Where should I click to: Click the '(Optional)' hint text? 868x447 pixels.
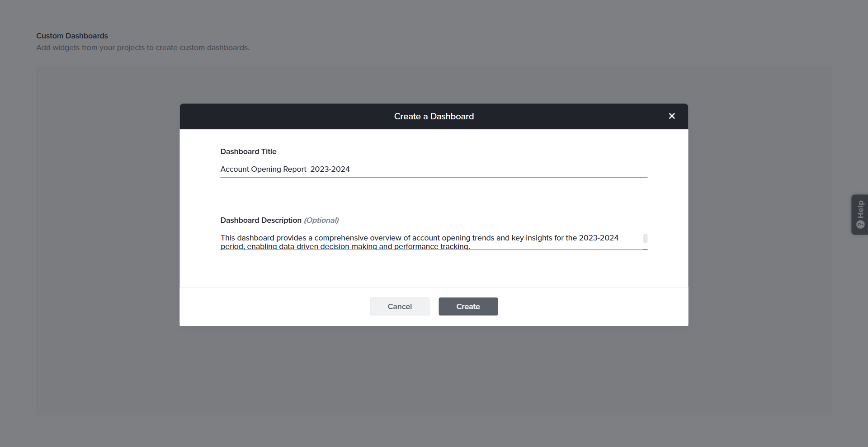click(321, 221)
